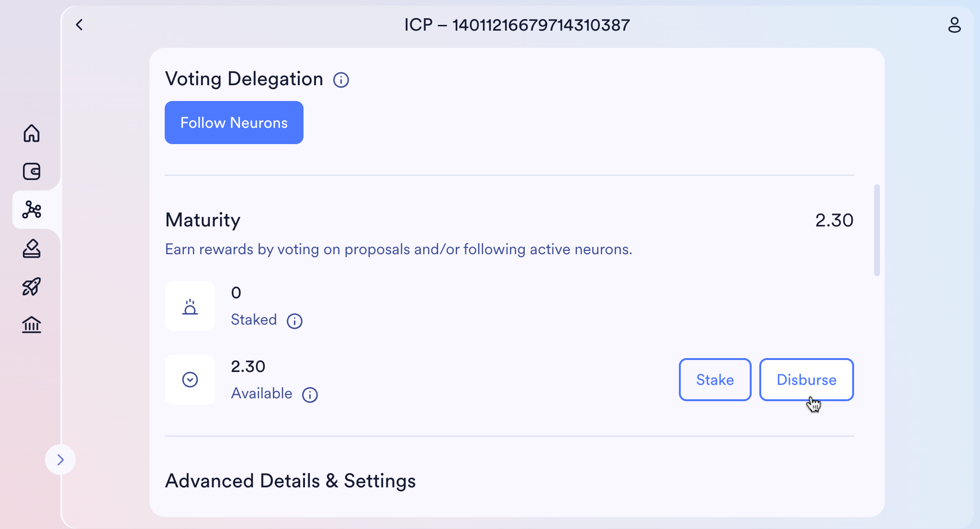
Task: Click the Advanced Details & Settings heading
Action: [290, 481]
